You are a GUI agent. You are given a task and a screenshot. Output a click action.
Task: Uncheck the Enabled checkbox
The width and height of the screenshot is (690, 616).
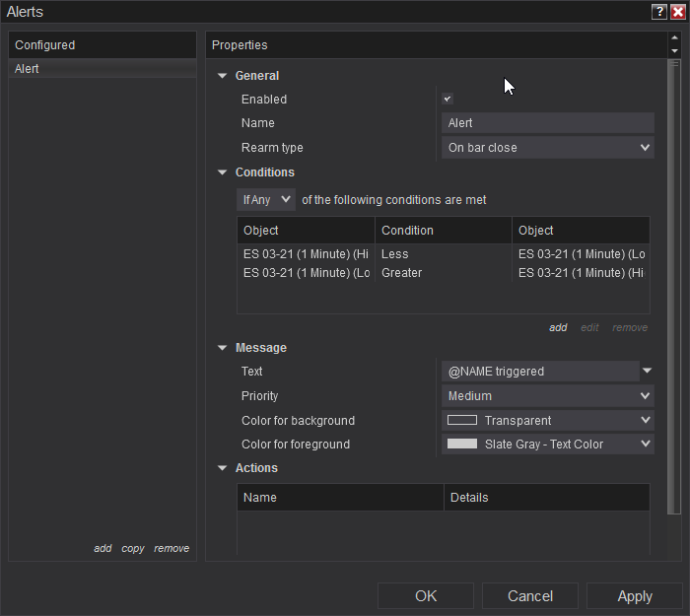448,99
